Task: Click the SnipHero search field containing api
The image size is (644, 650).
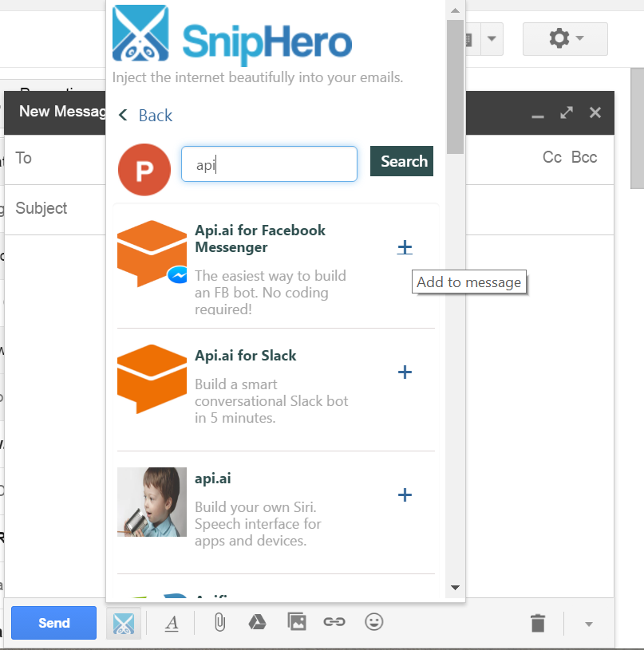Action: coord(269,163)
